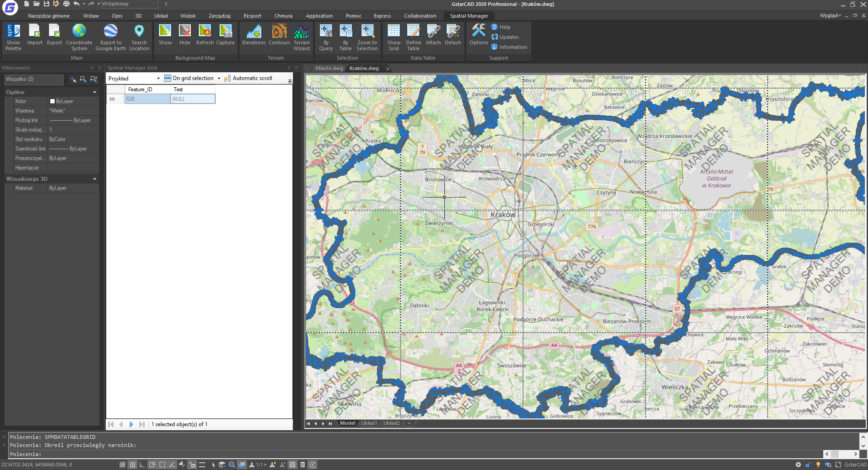The image size is (868, 470).
Task: Expand On grid selection dropdown arrow
Action: (219, 78)
